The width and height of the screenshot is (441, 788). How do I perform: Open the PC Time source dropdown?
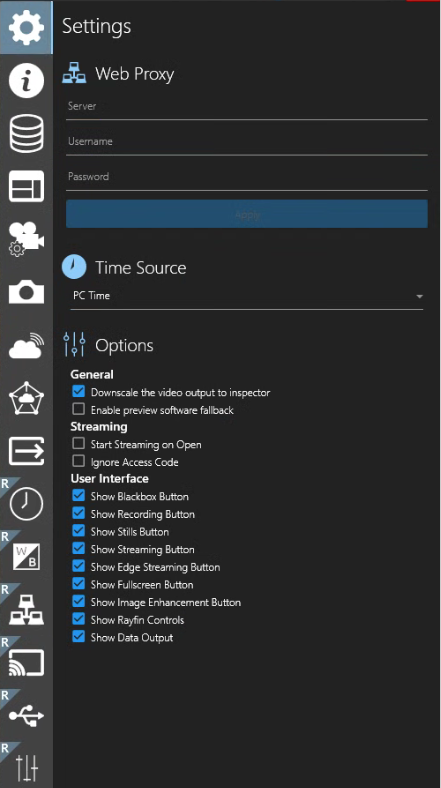[x=247, y=297]
